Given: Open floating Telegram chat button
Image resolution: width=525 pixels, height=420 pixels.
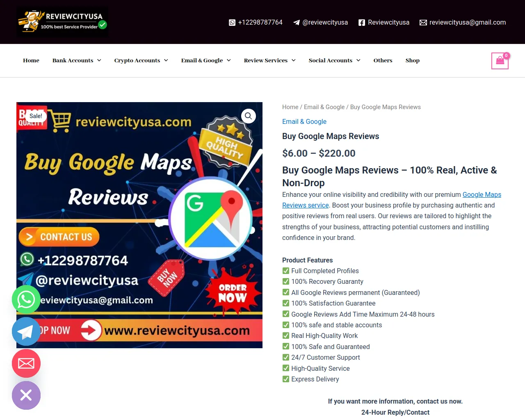Looking at the screenshot, I should 26,331.
